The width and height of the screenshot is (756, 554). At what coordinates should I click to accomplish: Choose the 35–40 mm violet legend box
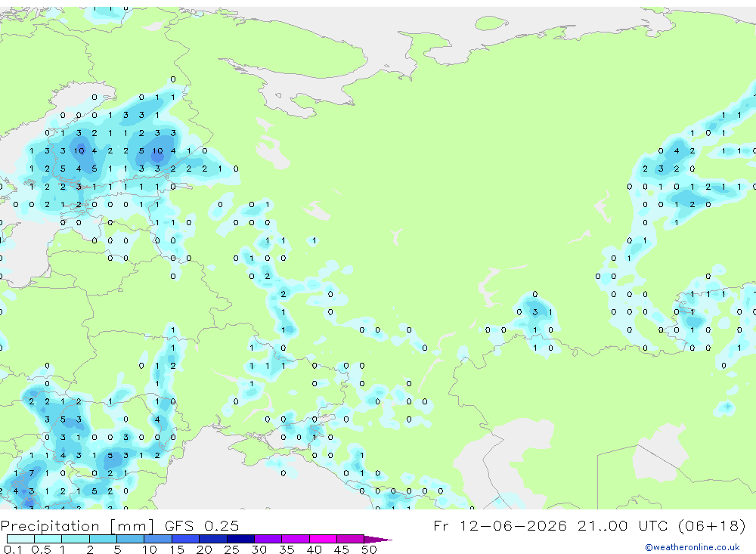pos(296,539)
